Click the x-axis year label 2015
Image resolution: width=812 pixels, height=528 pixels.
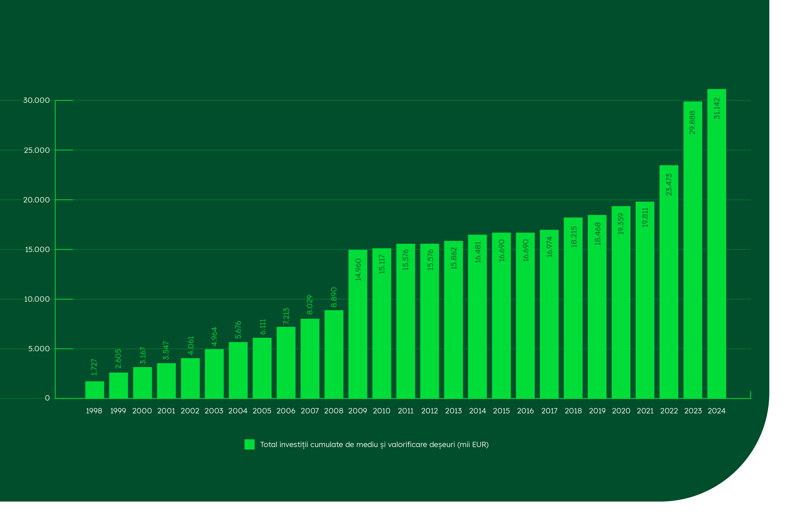pyautogui.click(x=501, y=411)
